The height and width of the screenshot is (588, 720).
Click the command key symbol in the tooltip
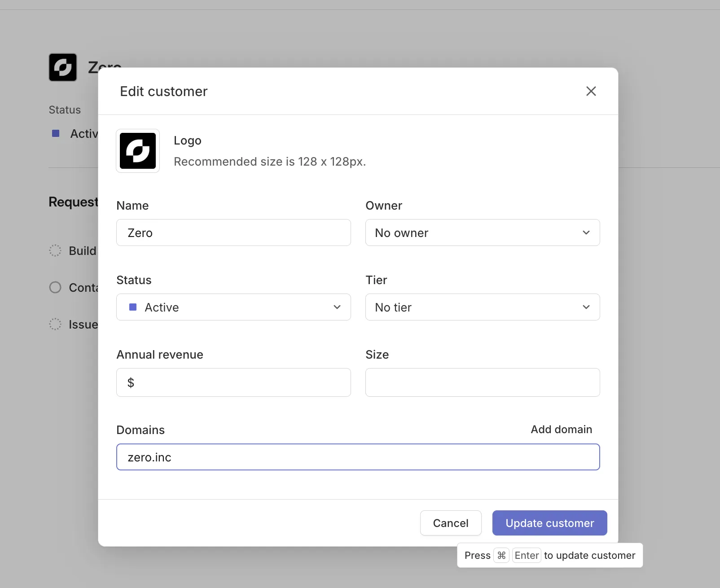[x=501, y=555]
